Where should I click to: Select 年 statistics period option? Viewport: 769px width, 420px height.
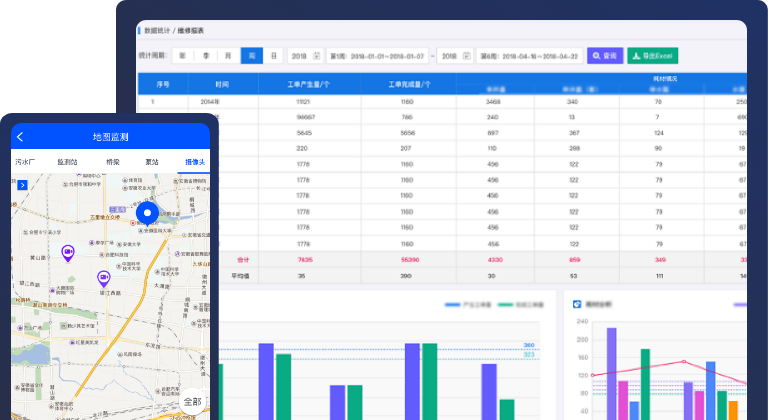click(x=183, y=56)
